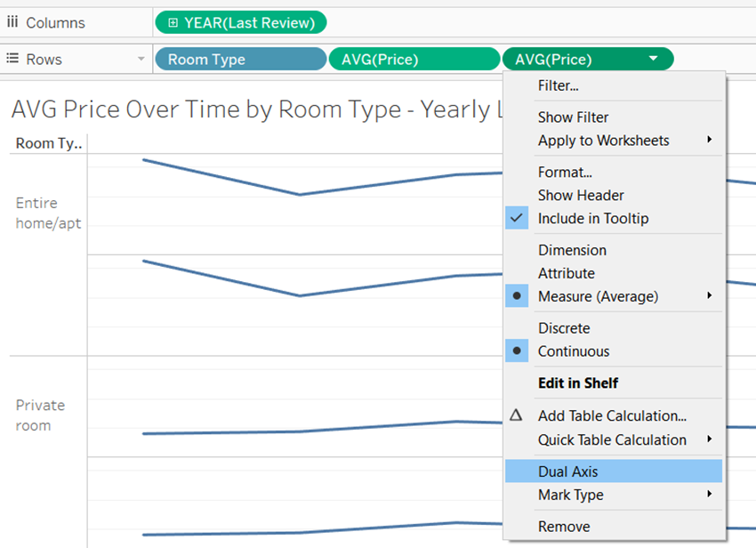Open the Rows shelf dropdown arrow

point(141,59)
